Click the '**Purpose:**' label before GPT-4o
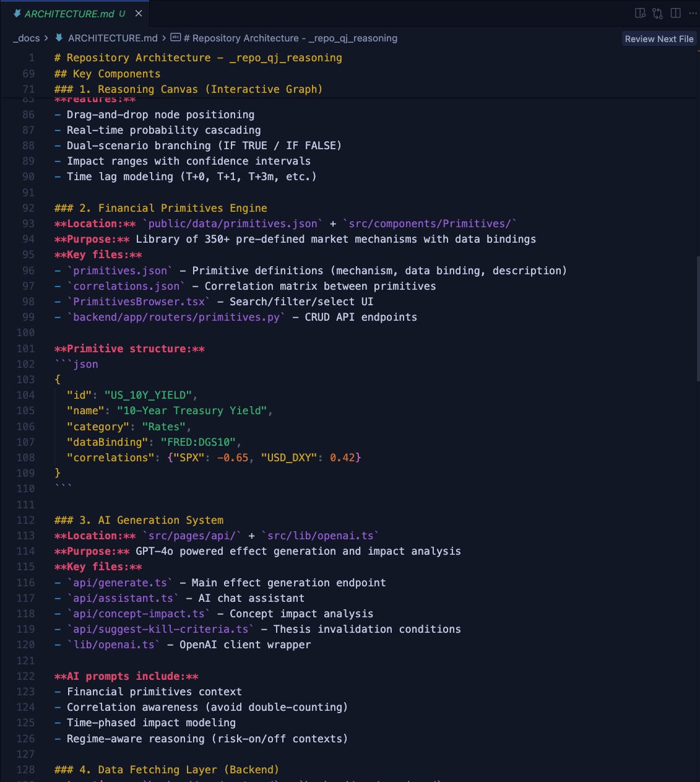Viewport: 700px width, 782px height. [x=92, y=551]
